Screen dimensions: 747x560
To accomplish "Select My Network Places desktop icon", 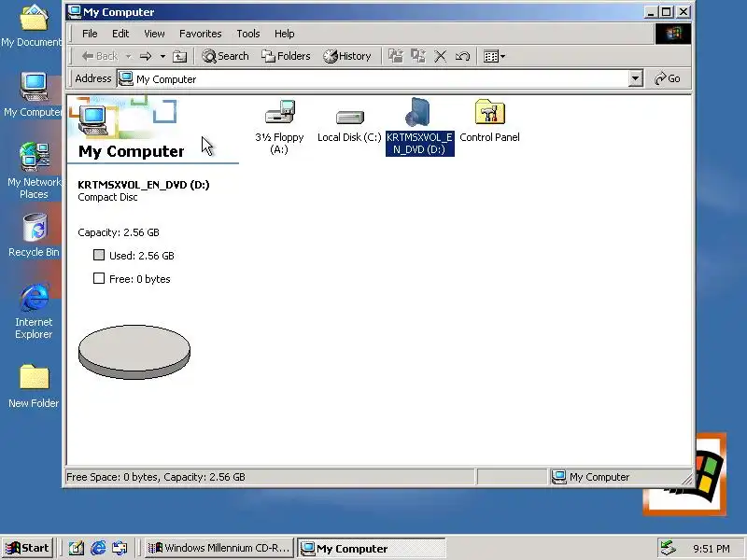I will click(x=34, y=171).
